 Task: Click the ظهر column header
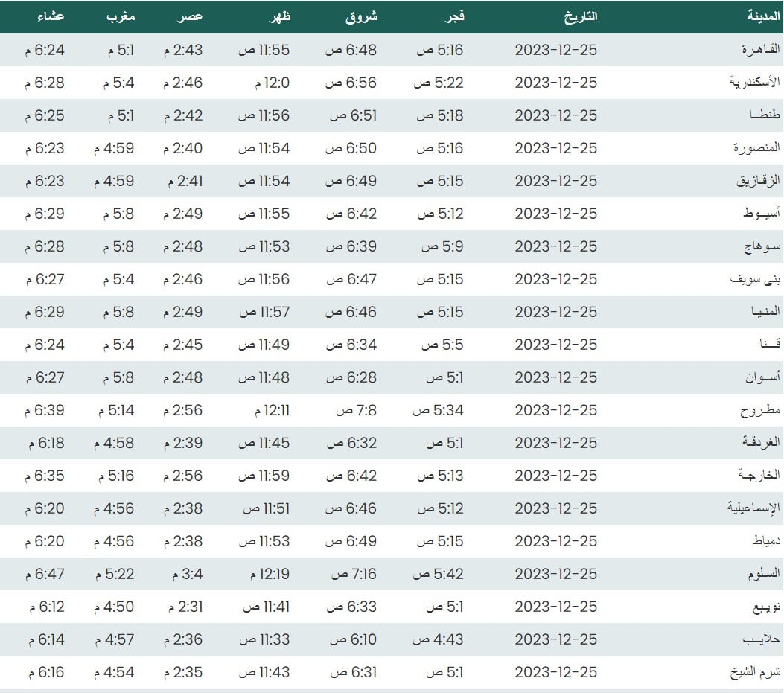coord(278,16)
